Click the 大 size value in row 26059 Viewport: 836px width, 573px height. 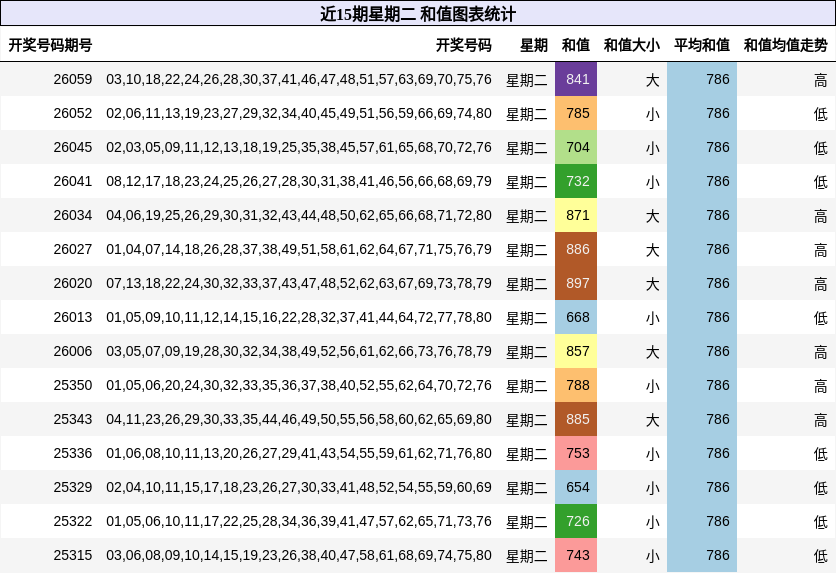pos(653,80)
